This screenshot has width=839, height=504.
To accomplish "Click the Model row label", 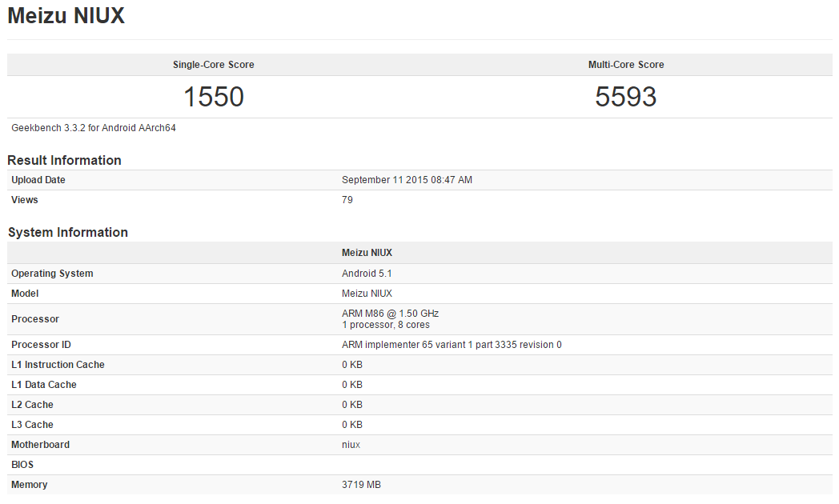I will [x=25, y=294].
